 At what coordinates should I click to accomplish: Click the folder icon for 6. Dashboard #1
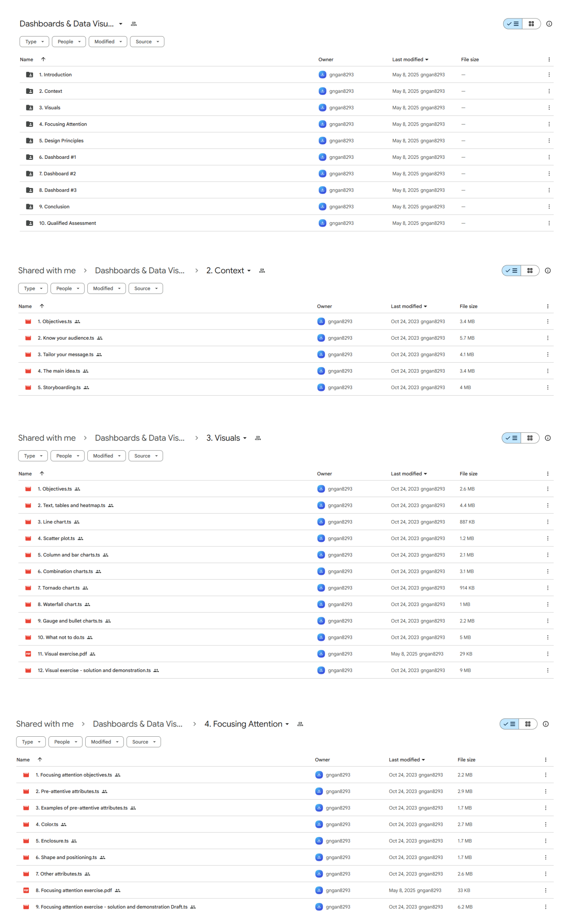tap(29, 157)
